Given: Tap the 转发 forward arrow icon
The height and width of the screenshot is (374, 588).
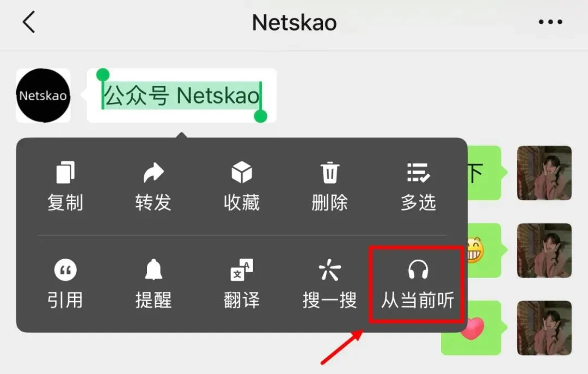Looking at the screenshot, I should 154,173.
